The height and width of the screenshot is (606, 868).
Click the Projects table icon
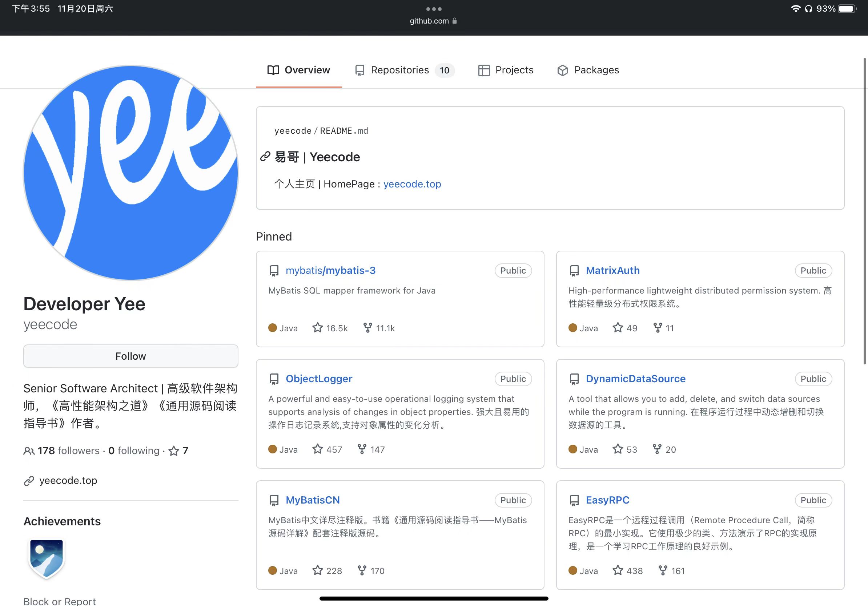tap(484, 70)
